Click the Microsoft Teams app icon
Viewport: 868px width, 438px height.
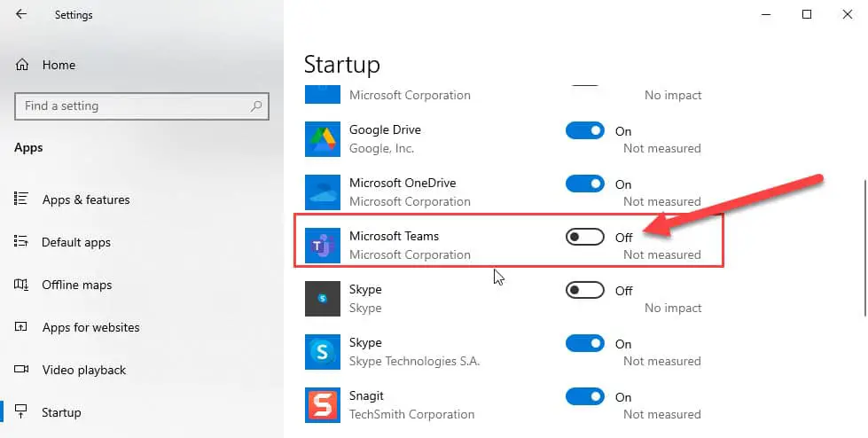coord(323,246)
